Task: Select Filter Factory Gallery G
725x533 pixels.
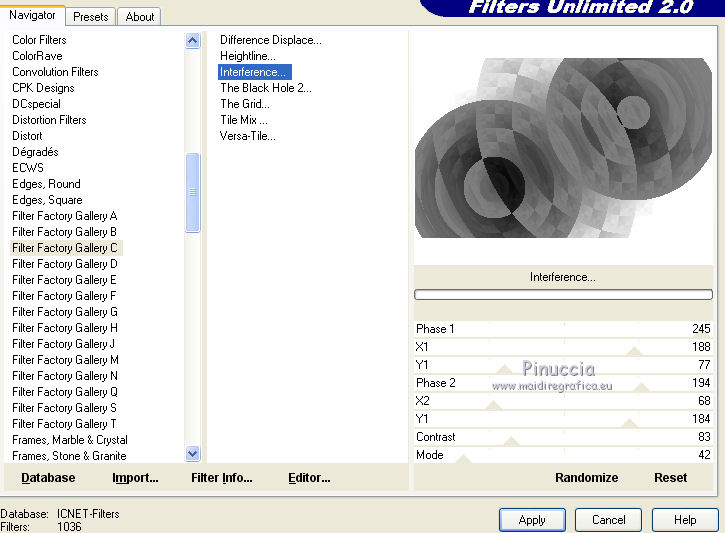Action: (x=65, y=312)
